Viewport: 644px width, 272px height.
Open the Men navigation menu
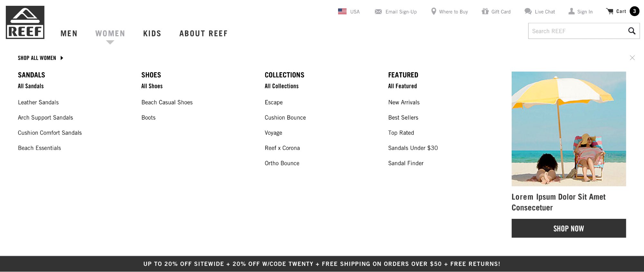69,34
